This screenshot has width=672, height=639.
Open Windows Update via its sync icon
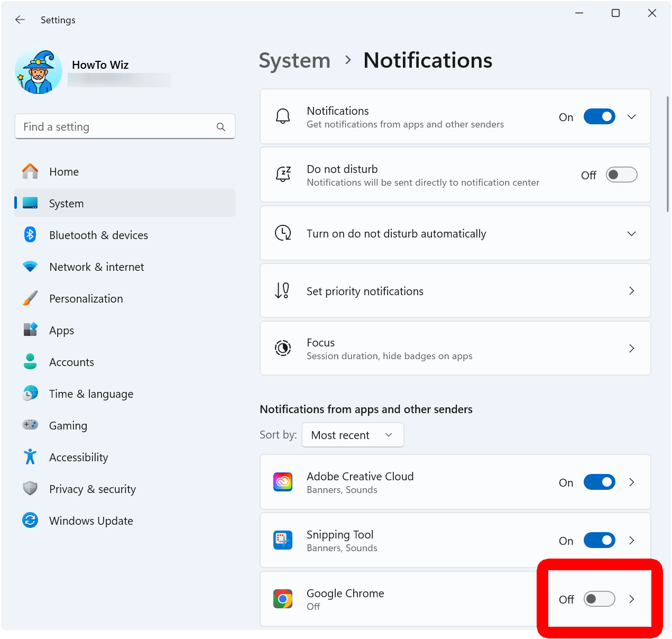[30, 521]
